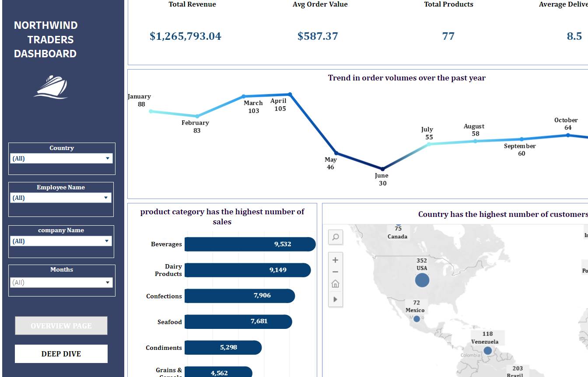The width and height of the screenshot is (588, 377).
Task: Click the Total Revenue value $1,265,793.04
Action: tap(185, 36)
